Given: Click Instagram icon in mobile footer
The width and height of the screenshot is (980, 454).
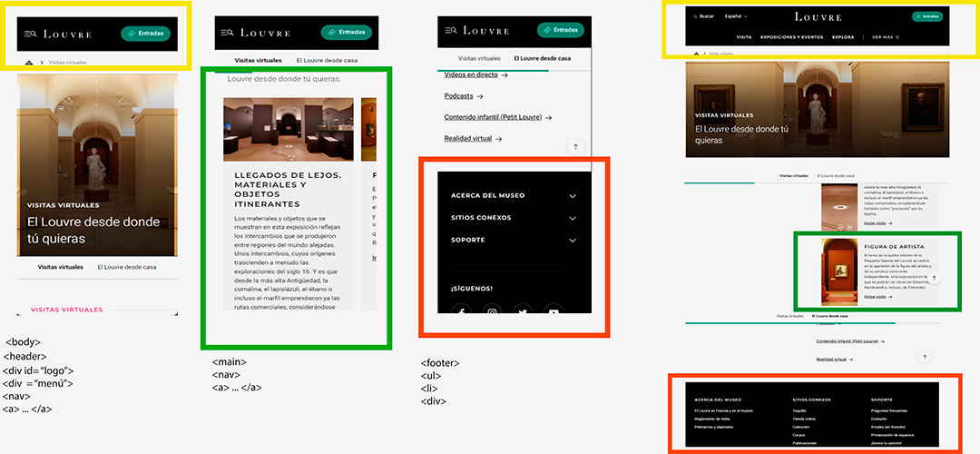Looking at the screenshot, I should coord(493,312).
